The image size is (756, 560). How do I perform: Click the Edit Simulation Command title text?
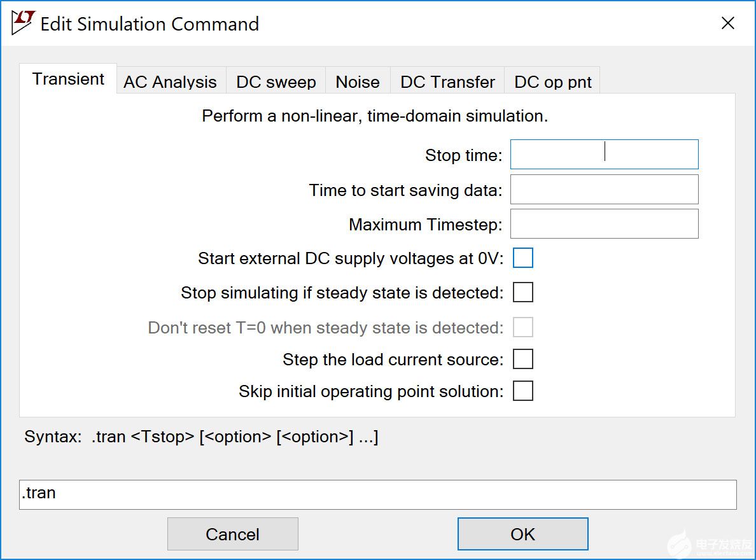[150, 24]
